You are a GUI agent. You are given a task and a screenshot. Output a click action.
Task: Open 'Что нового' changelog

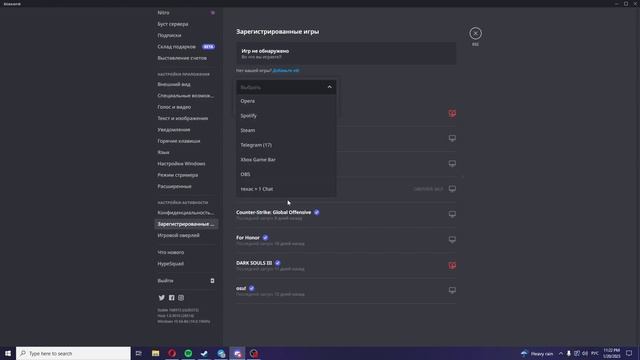point(187,252)
